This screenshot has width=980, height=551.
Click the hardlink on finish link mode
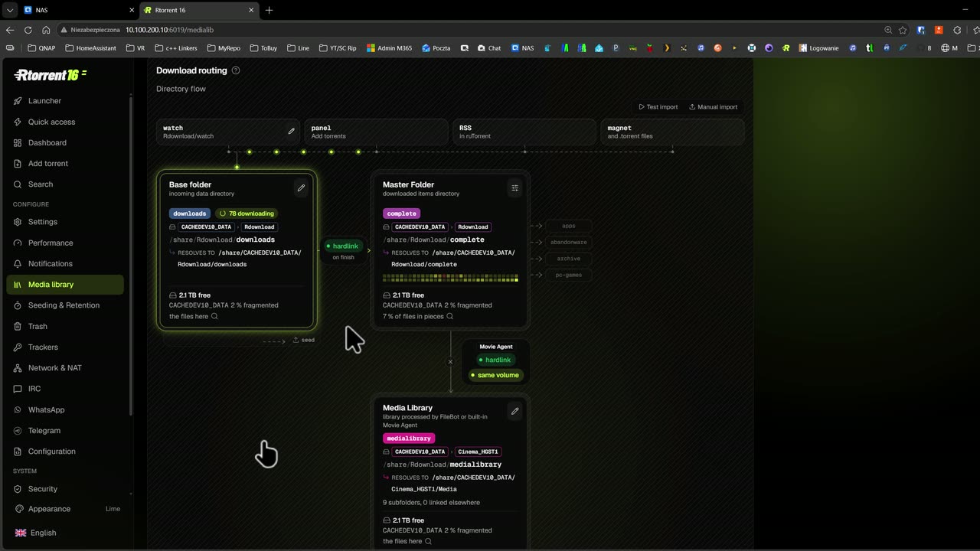pyautogui.click(x=342, y=246)
